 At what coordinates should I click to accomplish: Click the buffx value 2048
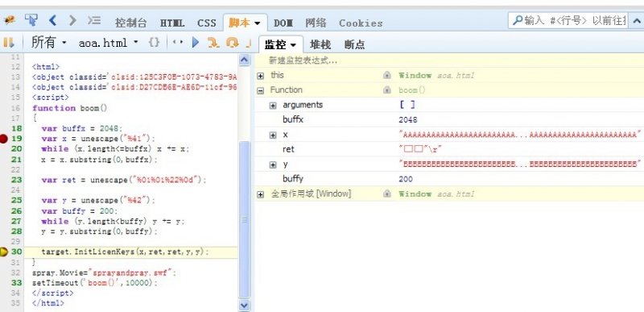click(408, 120)
